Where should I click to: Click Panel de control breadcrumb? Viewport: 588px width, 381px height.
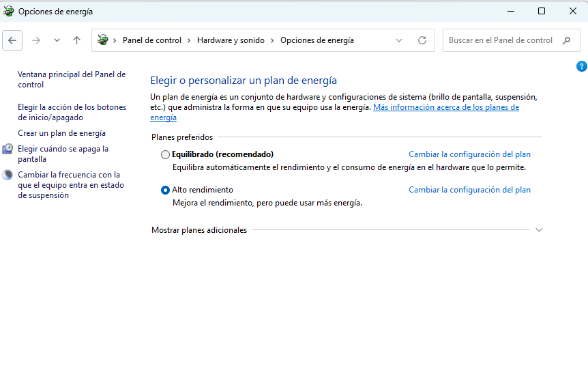click(x=152, y=40)
